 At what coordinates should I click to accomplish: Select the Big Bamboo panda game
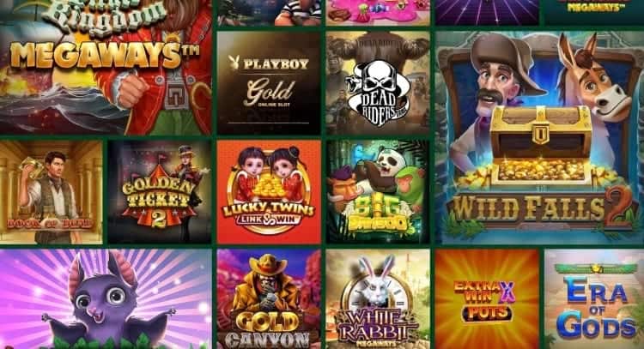pyautogui.click(x=378, y=192)
